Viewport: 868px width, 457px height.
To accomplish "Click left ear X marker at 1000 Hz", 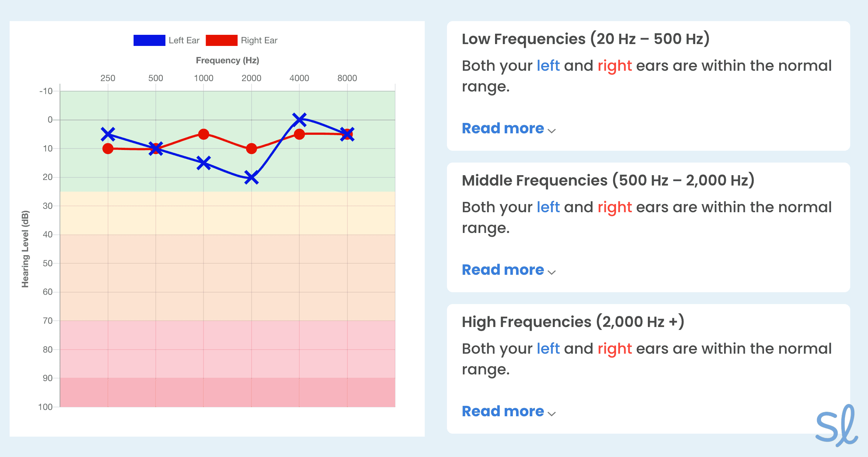I will [203, 163].
